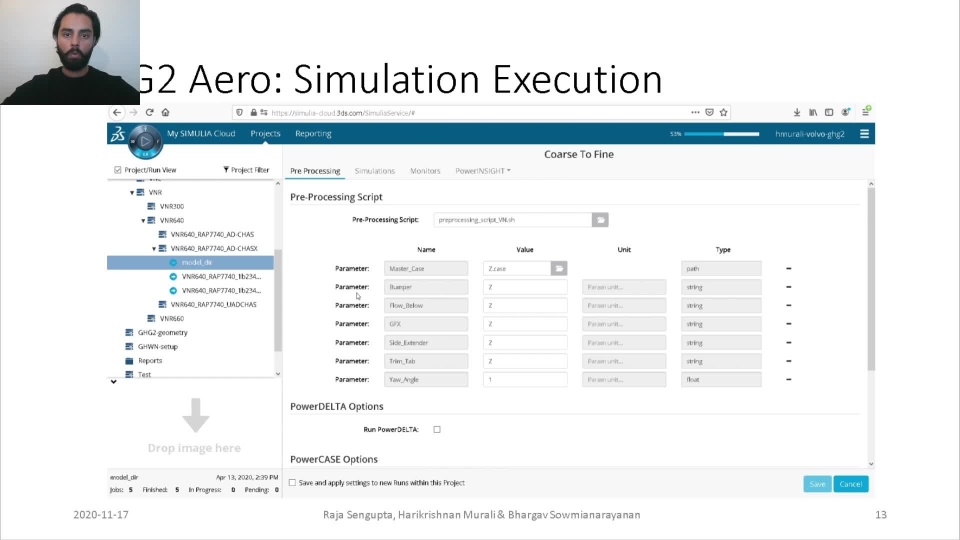Remove the Side_Extender parameter row
The height and width of the screenshot is (540, 960).
point(789,343)
